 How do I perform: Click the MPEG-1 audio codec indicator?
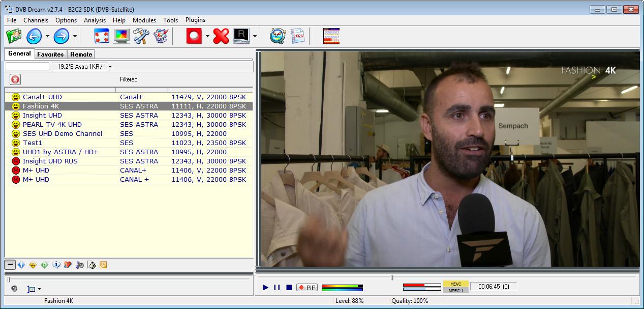point(456,290)
